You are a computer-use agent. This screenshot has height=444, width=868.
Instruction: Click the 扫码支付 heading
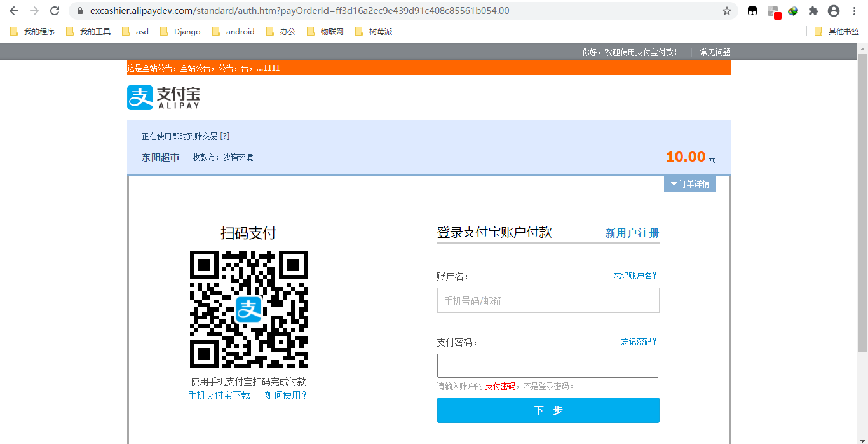[x=248, y=233]
